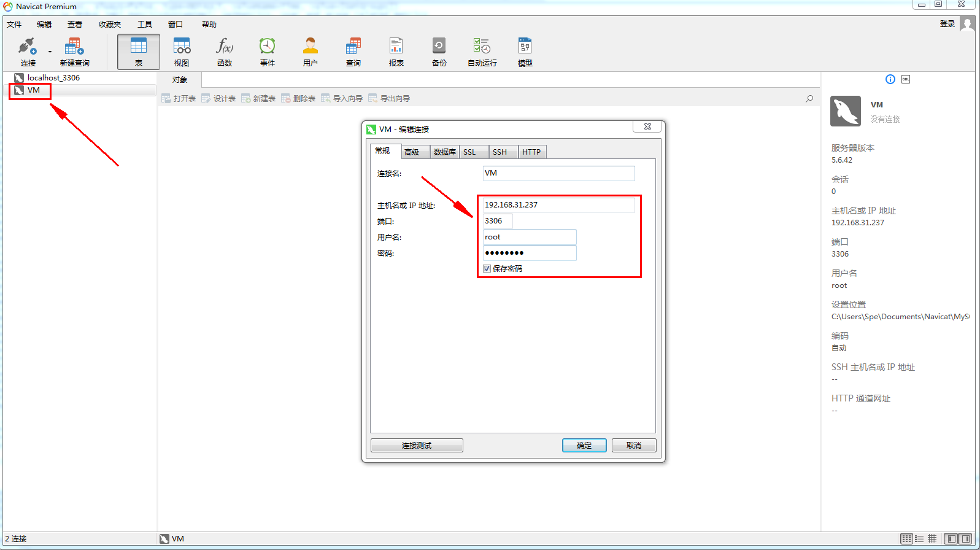The height and width of the screenshot is (550, 980).
Task: Open the 编辑 menu
Action: click(44, 25)
